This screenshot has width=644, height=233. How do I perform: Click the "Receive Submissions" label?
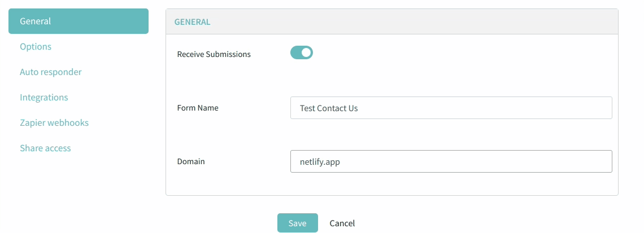point(214,54)
